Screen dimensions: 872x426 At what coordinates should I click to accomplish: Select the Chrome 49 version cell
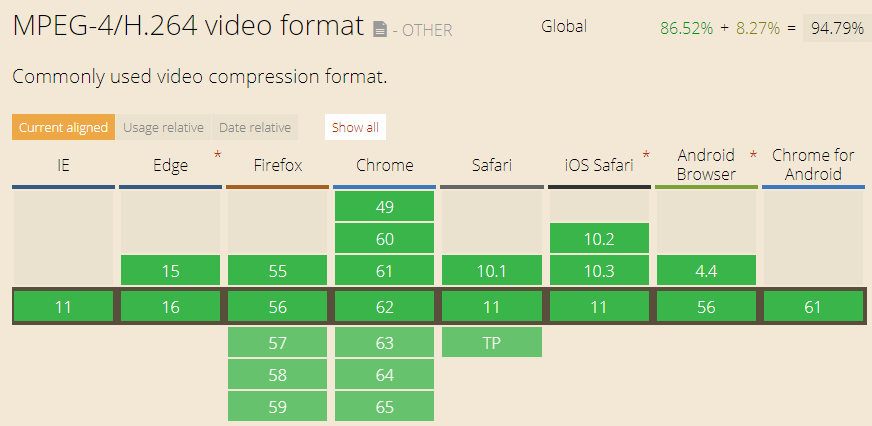(384, 207)
